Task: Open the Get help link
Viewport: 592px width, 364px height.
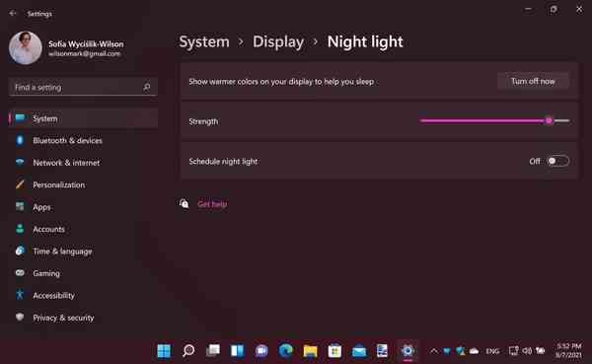Action: click(212, 204)
